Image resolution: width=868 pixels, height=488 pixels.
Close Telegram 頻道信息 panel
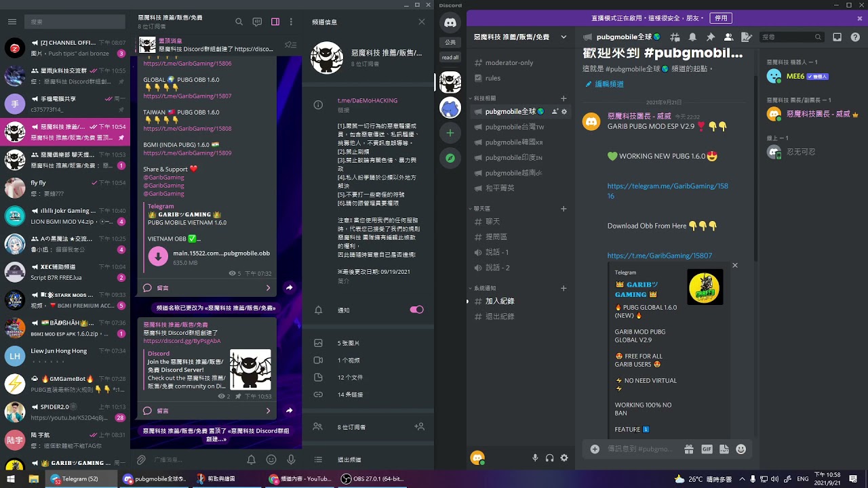tap(422, 22)
